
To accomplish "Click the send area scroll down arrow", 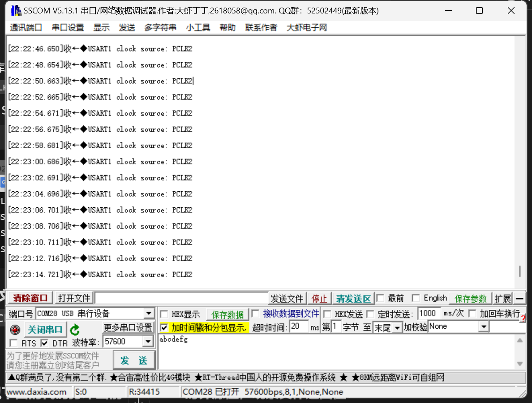I will [x=520, y=364].
